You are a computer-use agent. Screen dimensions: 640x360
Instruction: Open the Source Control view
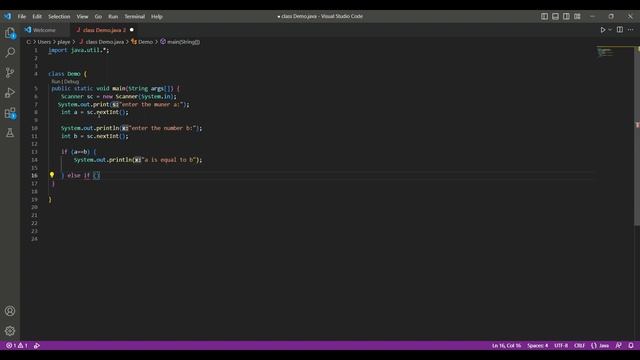pos(10,73)
